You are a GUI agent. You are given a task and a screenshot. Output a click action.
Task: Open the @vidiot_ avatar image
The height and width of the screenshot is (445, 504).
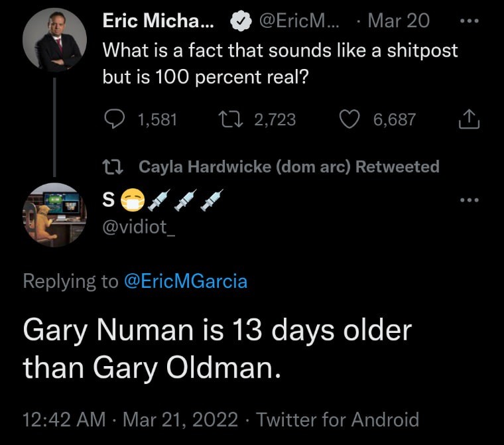[x=55, y=215]
